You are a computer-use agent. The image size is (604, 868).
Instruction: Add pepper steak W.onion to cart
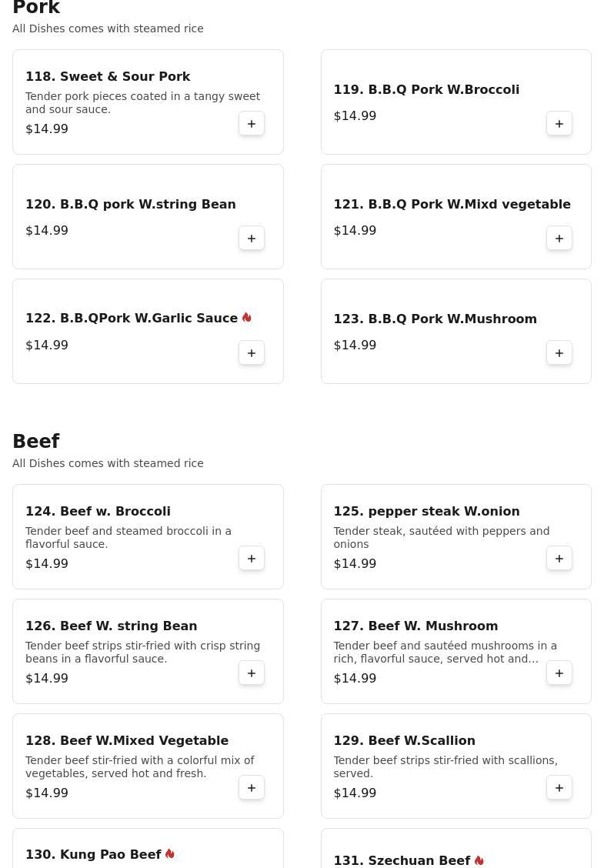click(559, 559)
